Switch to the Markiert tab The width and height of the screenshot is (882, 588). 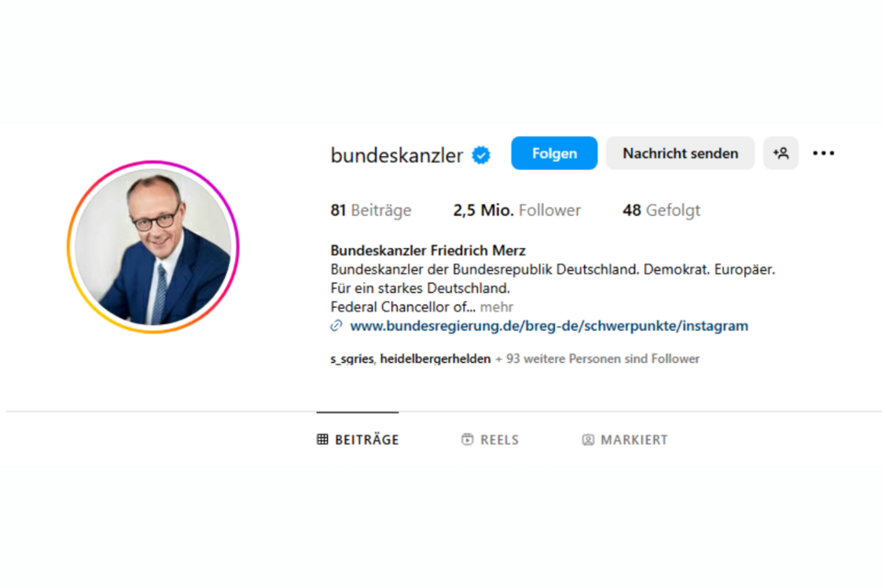[x=625, y=439]
